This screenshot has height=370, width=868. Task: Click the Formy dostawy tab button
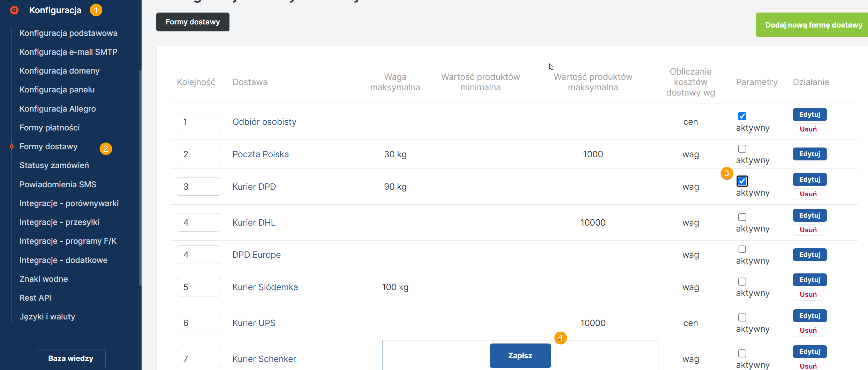point(193,22)
